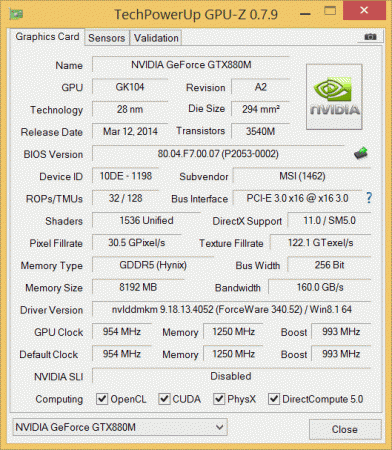Take a screenshot with the camera icon
Image resolution: width=392 pixels, height=450 pixels.
point(370,37)
